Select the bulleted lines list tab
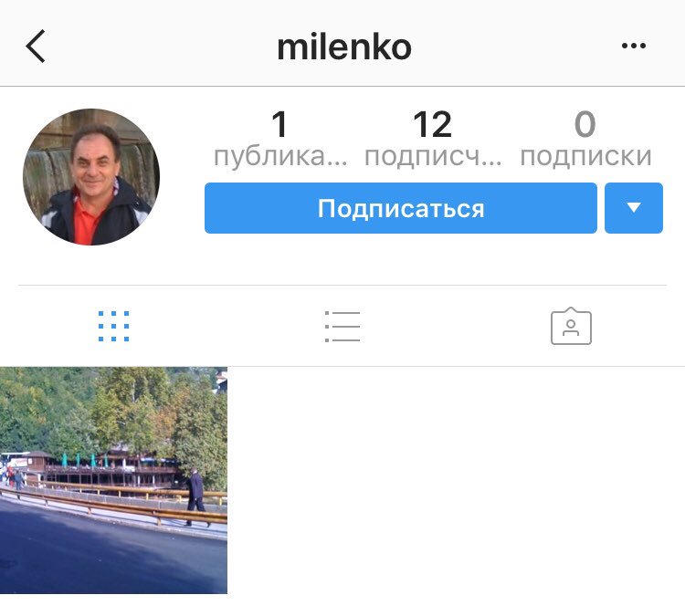Image resolution: width=685 pixels, height=616 pixels. pyautogui.click(x=342, y=326)
